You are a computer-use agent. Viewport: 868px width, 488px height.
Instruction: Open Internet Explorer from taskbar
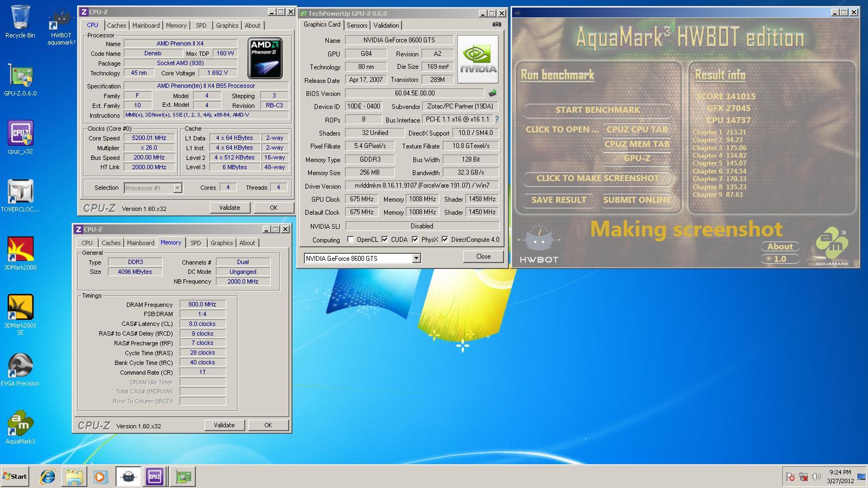48,477
